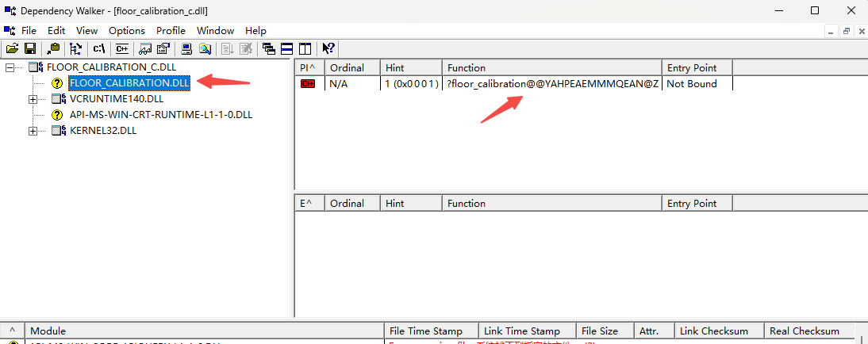The width and height of the screenshot is (868, 344).
Task: Open System Information toolbar icon
Action: [x=187, y=48]
